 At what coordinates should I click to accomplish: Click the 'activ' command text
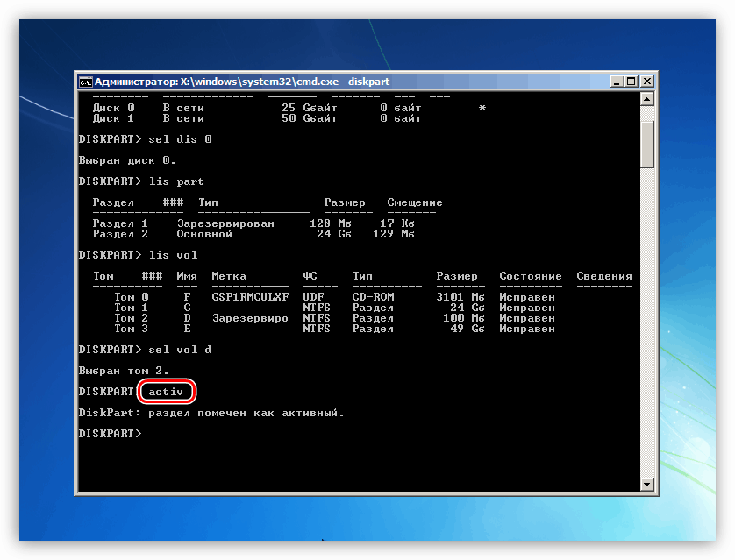(166, 392)
